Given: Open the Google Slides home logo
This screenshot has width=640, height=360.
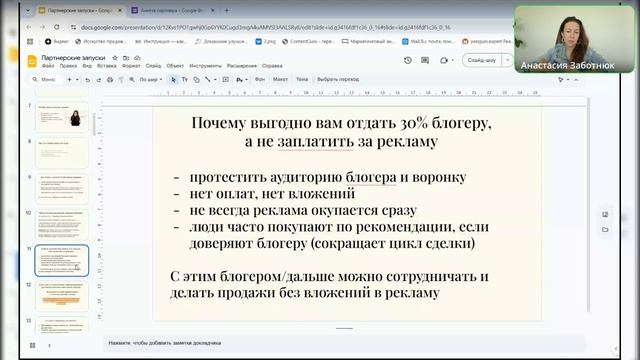Looking at the screenshot, I should (32, 61).
